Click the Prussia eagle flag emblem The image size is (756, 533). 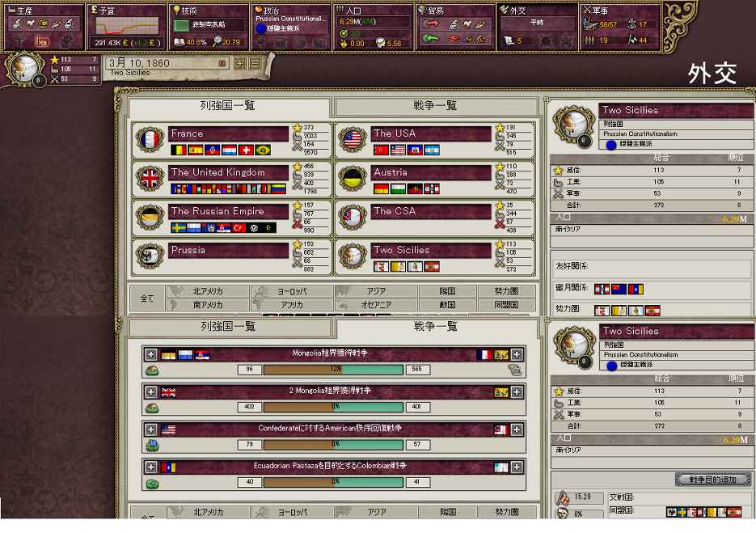click(x=150, y=257)
